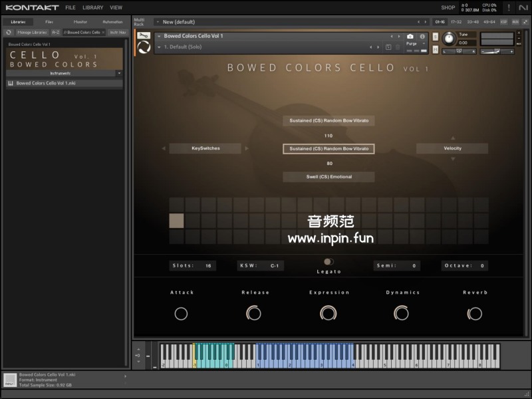Click the KeySwitches mode button

coord(205,148)
